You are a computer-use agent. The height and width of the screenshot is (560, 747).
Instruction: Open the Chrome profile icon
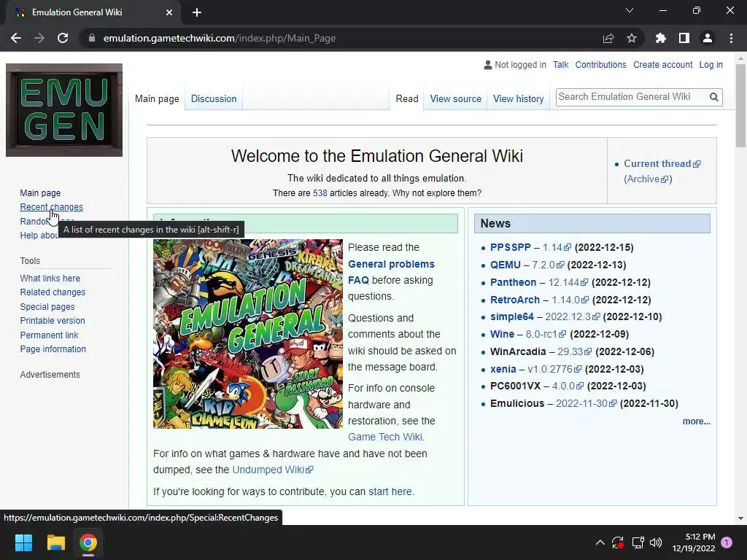pos(708,38)
